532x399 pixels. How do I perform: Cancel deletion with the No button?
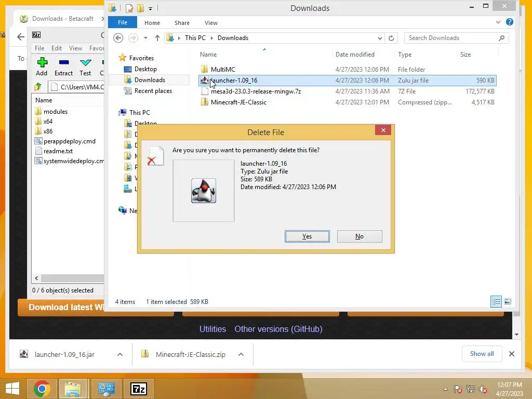tap(360, 236)
